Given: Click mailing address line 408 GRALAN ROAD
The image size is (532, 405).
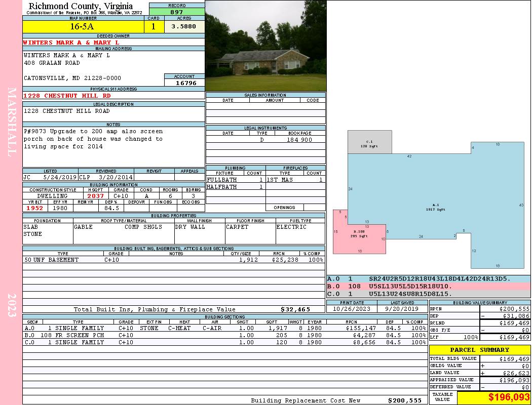Looking at the screenshot, I should [x=52, y=63].
